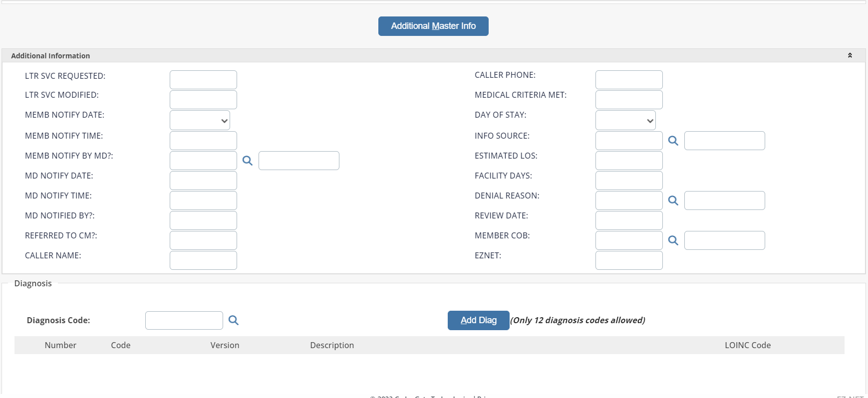868x398 pixels.
Task: Click the MEMB NOTIFY BY MD search icon
Action: (248, 161)
